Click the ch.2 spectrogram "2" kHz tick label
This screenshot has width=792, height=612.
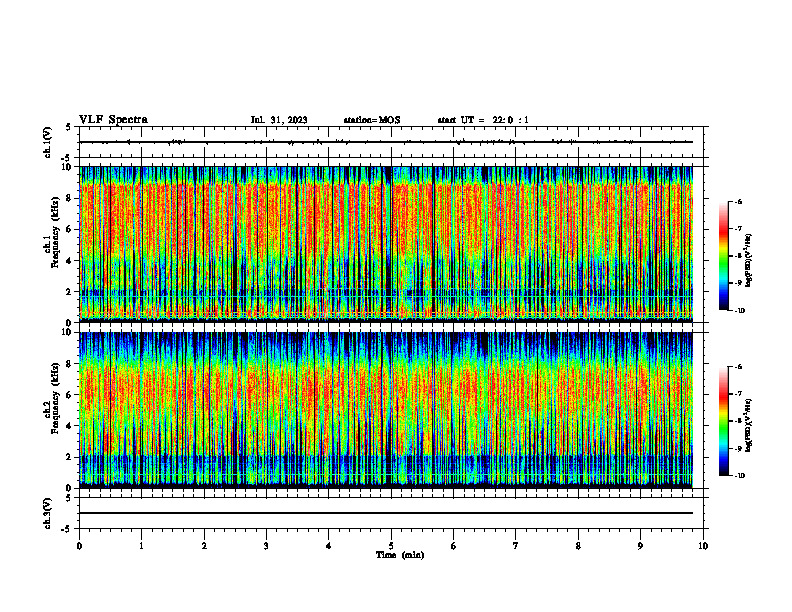(70, 457)
